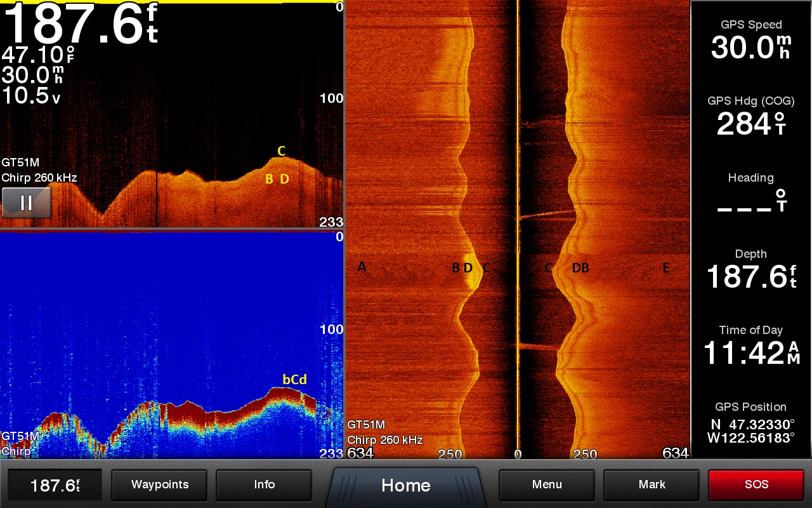This screenshot has height=508, width=812.
Task: Tap the 187.6 depth button in bottom bar
Action: click(x=55, y=486)
